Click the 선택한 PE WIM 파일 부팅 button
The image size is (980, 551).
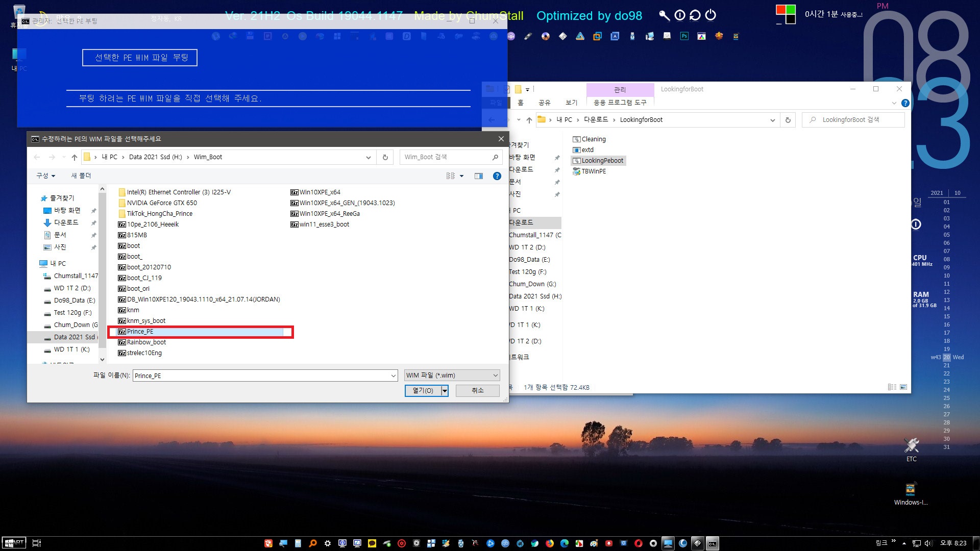[139, 58]
